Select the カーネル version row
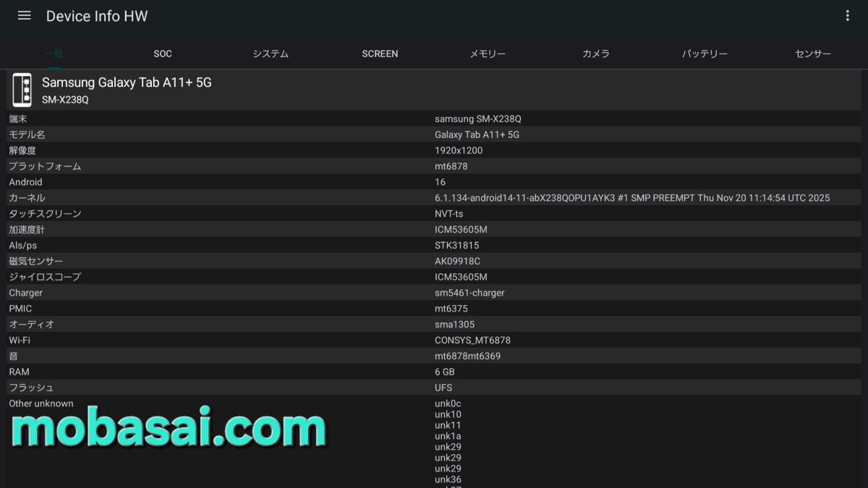This screenshot has height=488, width=868. [434, 198]
